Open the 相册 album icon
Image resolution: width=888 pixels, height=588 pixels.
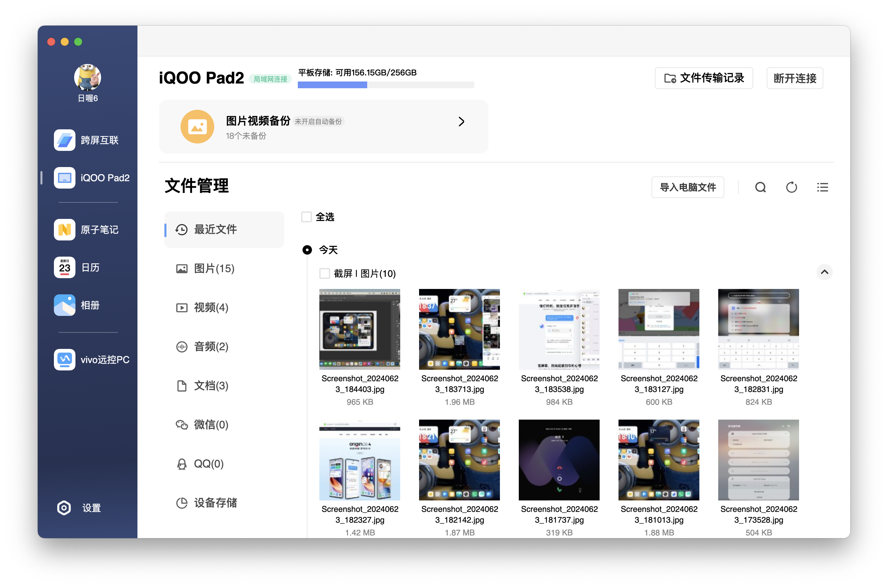64,305
